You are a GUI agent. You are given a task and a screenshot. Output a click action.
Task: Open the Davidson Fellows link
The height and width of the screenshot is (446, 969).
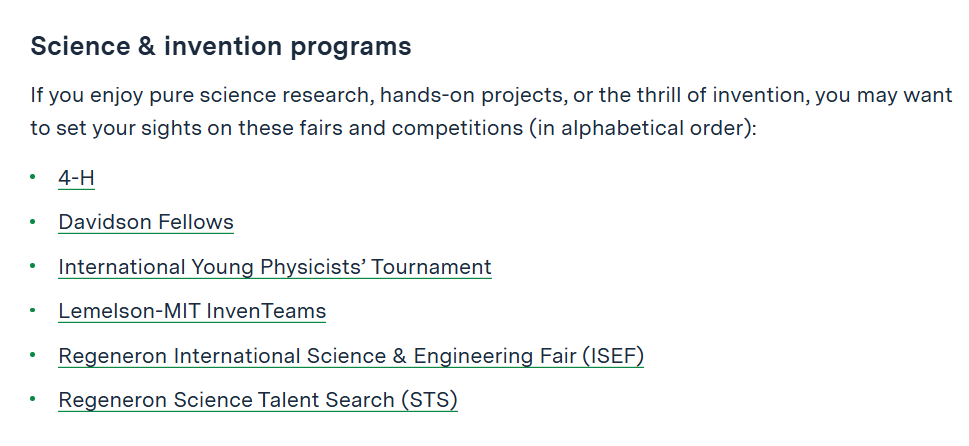[x=146, y=222]
